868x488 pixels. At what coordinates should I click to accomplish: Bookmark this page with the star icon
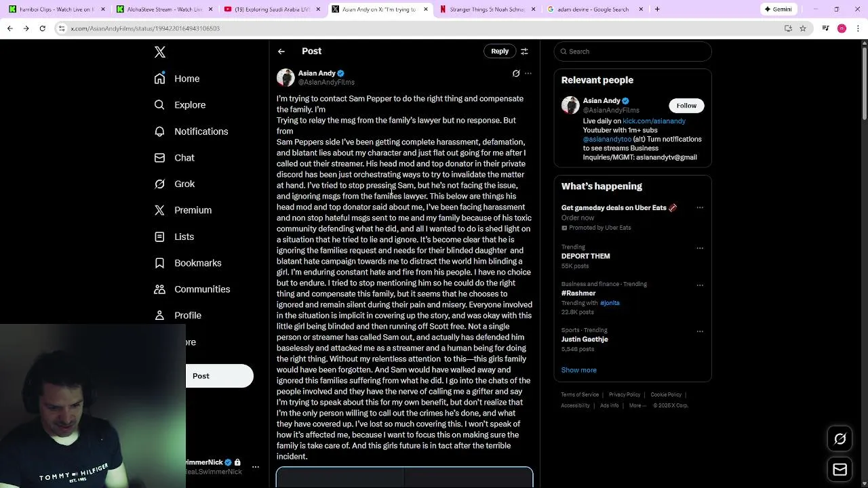coord(803,28)
